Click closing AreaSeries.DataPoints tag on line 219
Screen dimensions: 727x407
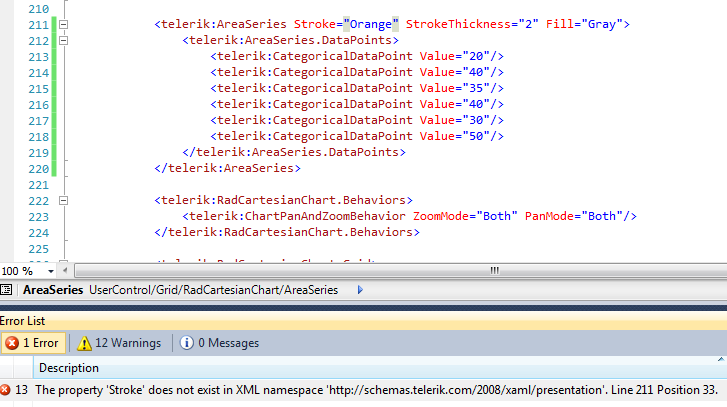pos(294,152)
